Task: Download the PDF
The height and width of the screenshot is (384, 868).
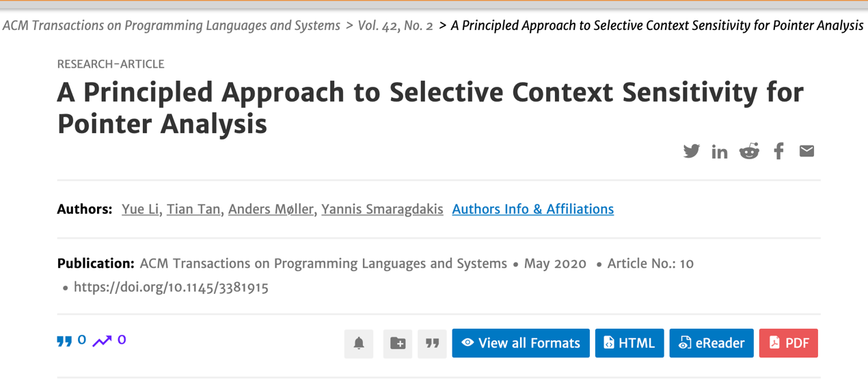Action: click(789, 343)
